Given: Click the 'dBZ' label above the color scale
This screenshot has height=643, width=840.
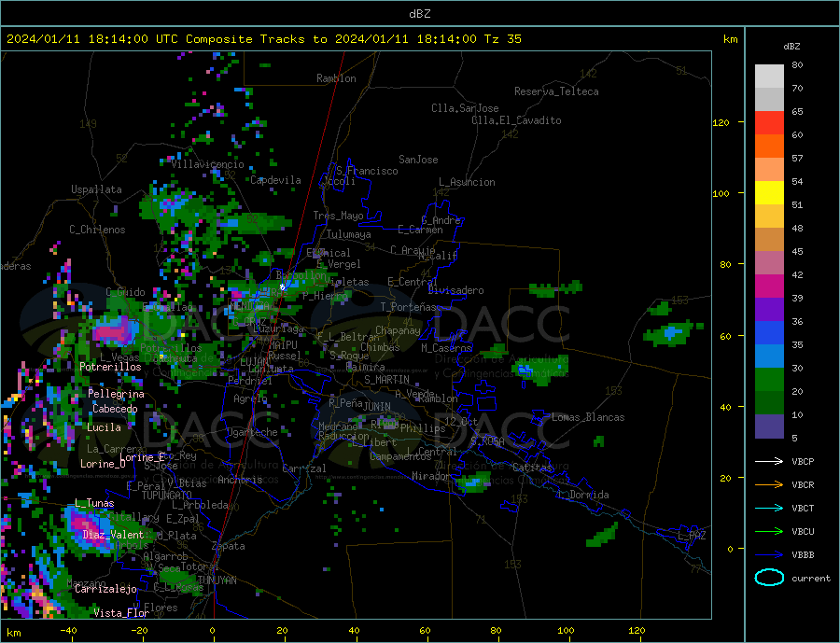Looking at the screenshot, I should [791, 47].
